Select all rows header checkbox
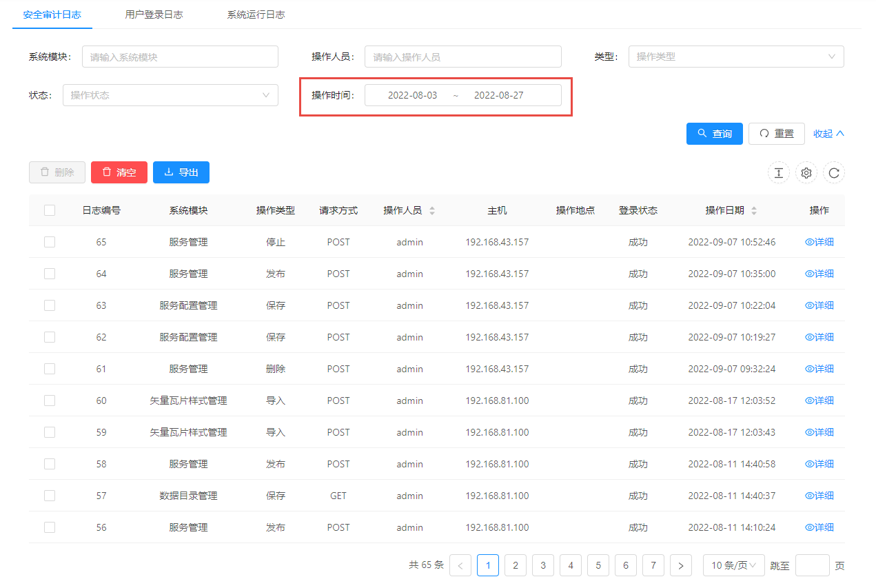 pyautogui.click(x=50, y=210)
